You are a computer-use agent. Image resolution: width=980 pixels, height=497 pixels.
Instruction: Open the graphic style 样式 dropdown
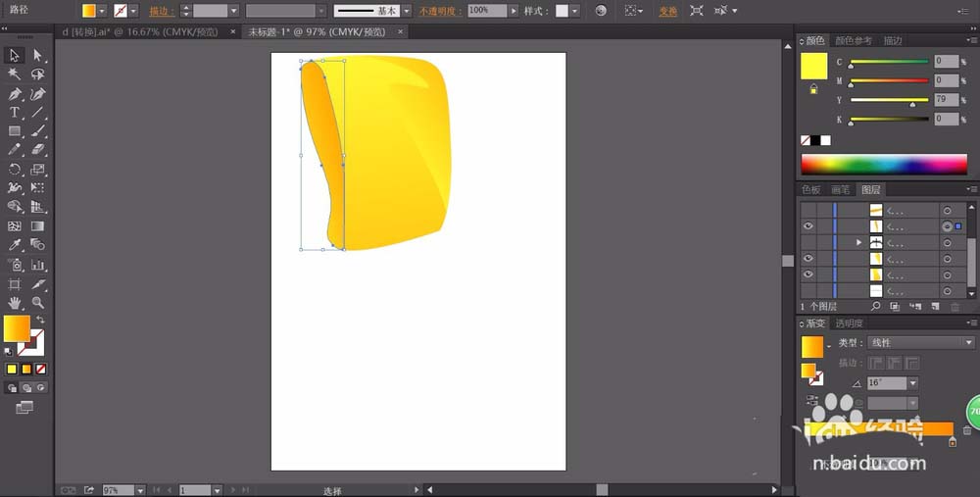tap(574, 11)
